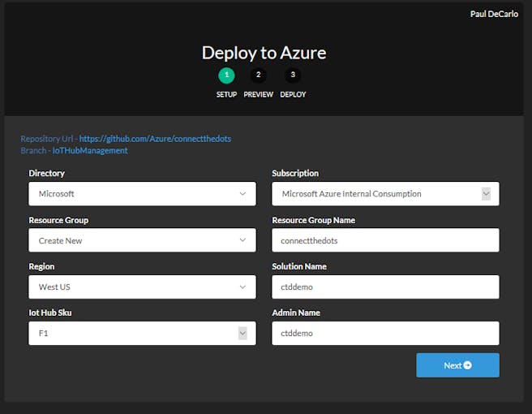532x414 pixels.
Task: Click the DEPLOY step label
Action: pos(293,94)
